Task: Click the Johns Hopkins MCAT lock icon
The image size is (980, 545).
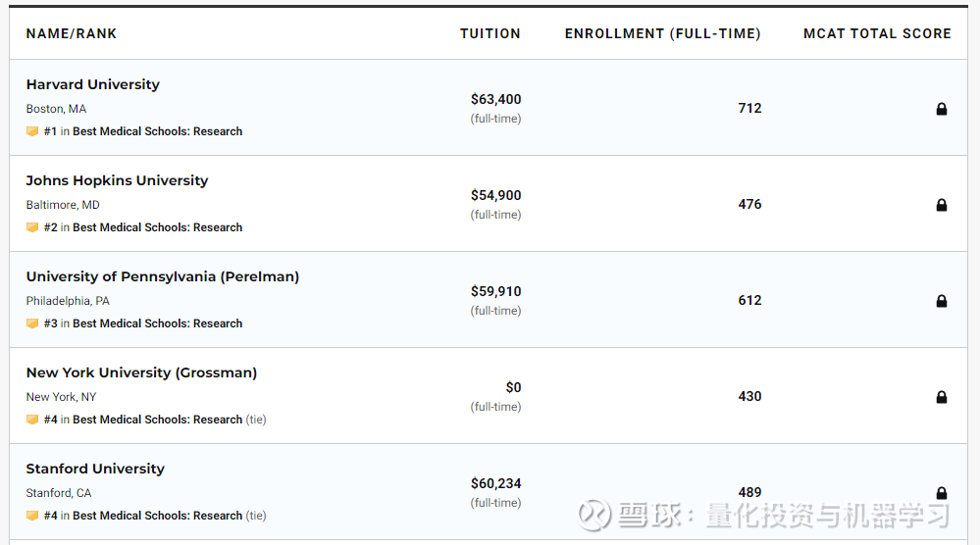Action: point(942,205)
